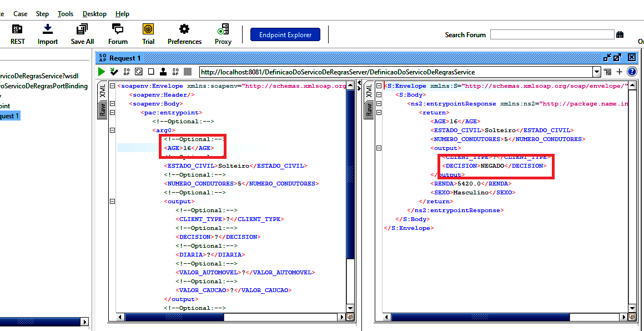This screenshot has width=644, height=331.
Task: Switch the request editor to Raw view
Action: click(x=103, y=110)
